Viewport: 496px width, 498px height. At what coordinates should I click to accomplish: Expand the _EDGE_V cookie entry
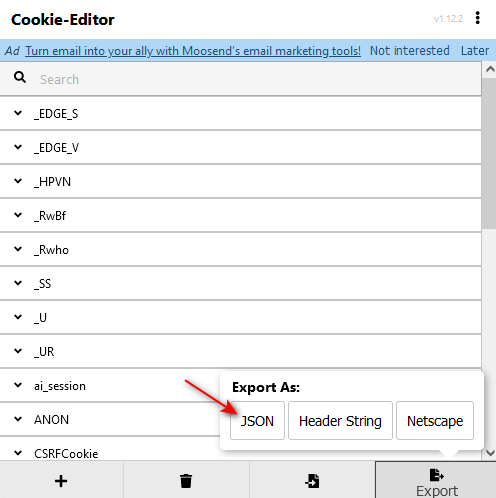[240, 147]
